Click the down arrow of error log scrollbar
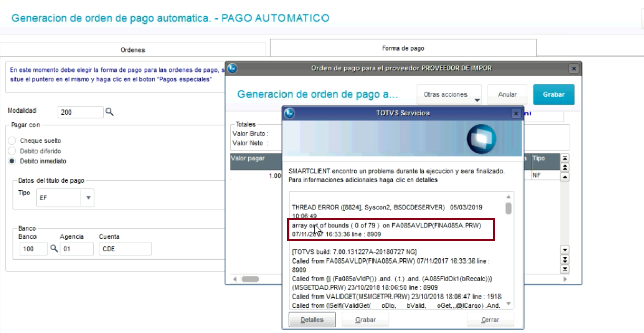The height and width of the screenshot is (333, 644). pos(508,304)
